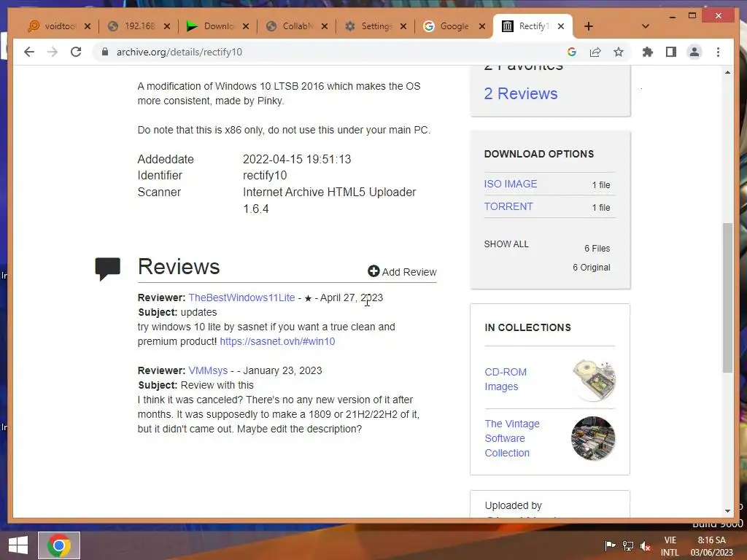This screenshot has height=560, width=747.
Task: Go back to the previous page
Action: (x=29, y=52)
